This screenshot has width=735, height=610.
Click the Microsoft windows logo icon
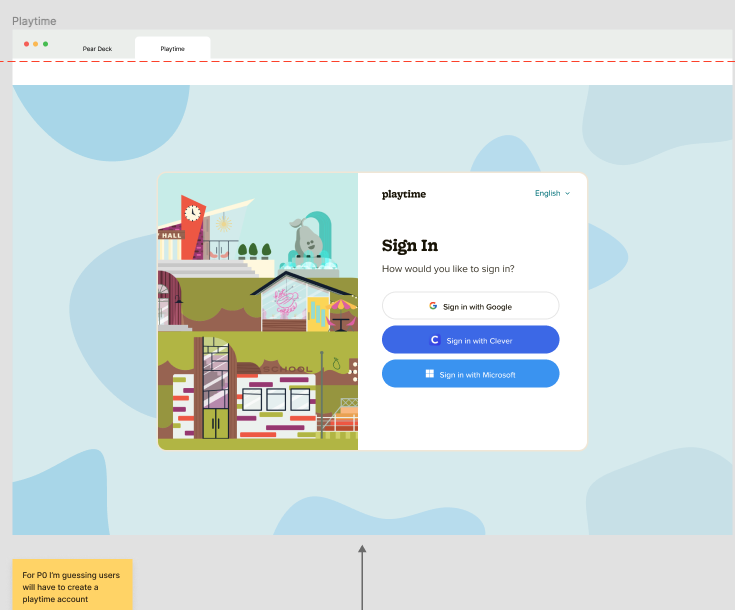(x=429, y=374)
